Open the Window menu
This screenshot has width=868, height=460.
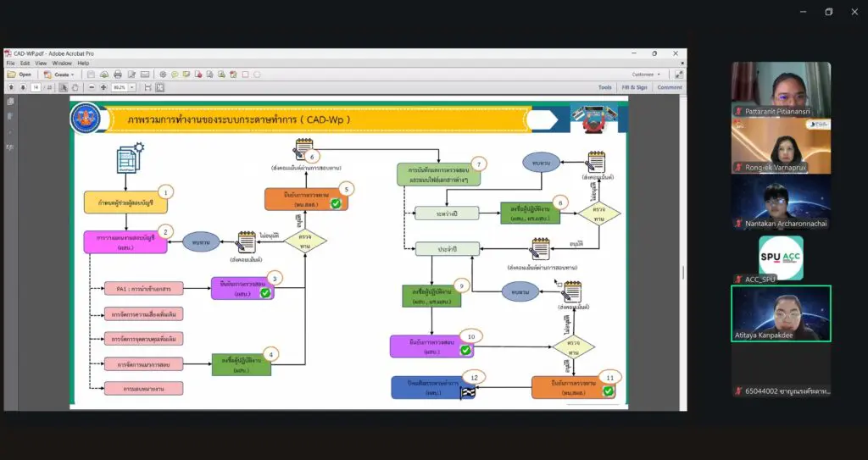pos(62,64)
